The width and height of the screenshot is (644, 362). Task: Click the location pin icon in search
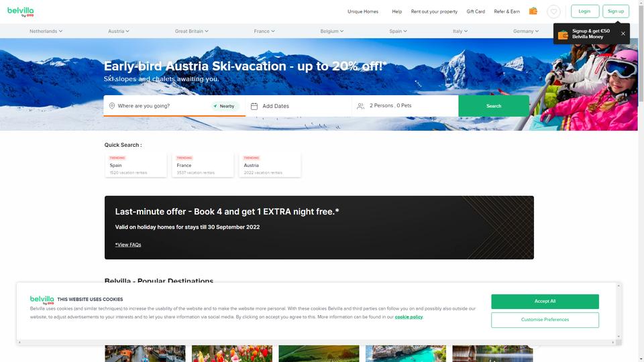(112, 106)
